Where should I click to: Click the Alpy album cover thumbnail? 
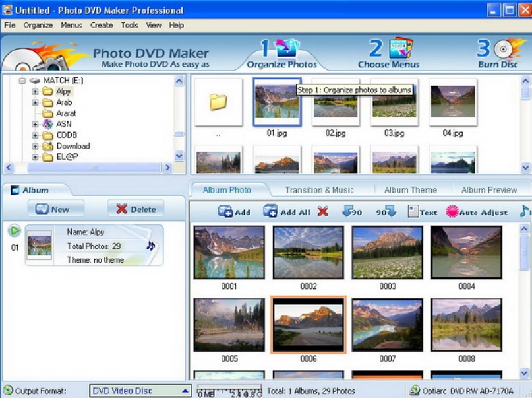click(x=40, y=245)
